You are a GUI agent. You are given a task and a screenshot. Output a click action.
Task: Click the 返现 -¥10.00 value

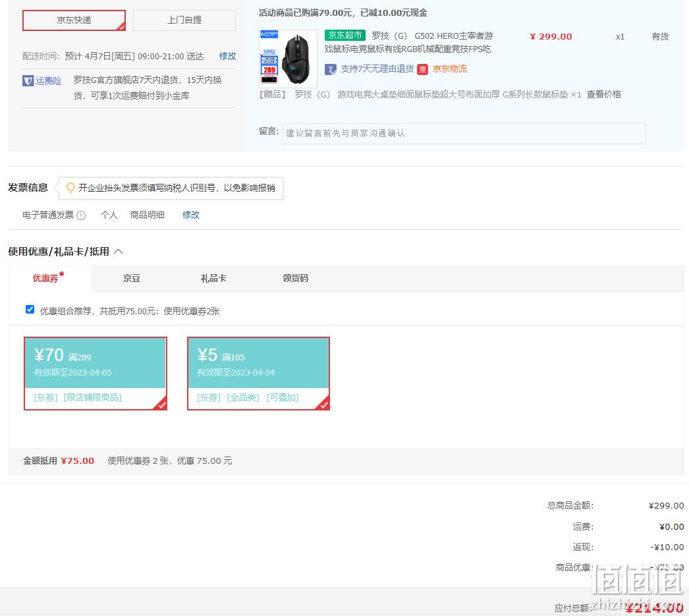pyautogui.click(x=667, y=547)
